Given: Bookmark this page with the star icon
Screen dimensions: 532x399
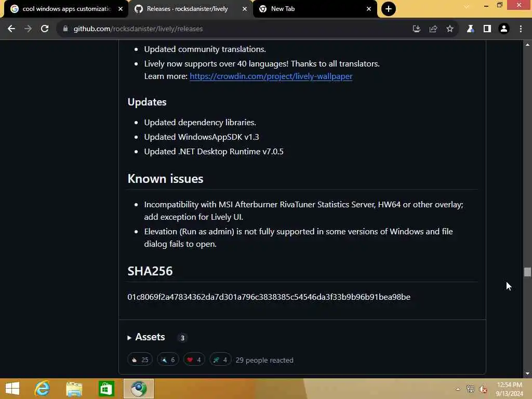Looking at the screenshot, I should point(449,29).
